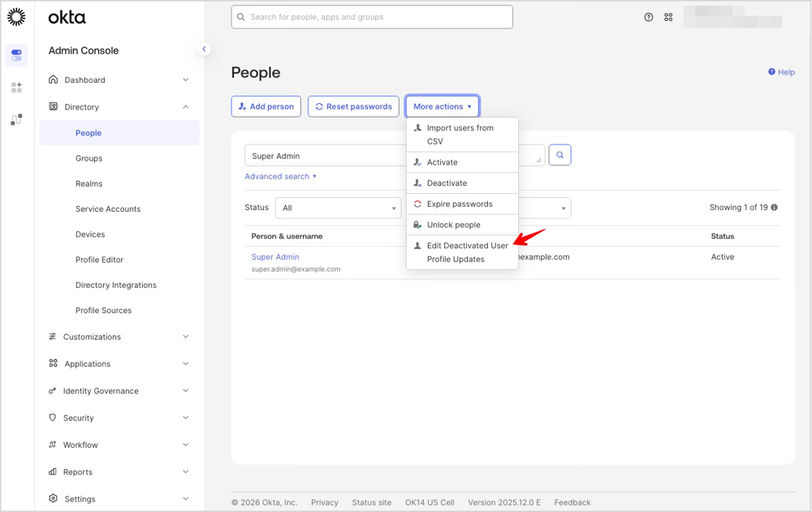Click the search magnifier icon next to search field

[x=559, y=155]
